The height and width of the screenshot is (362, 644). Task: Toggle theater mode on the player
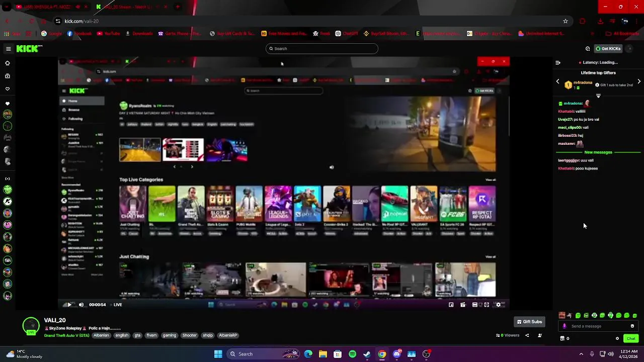click(x=474, y=305)
